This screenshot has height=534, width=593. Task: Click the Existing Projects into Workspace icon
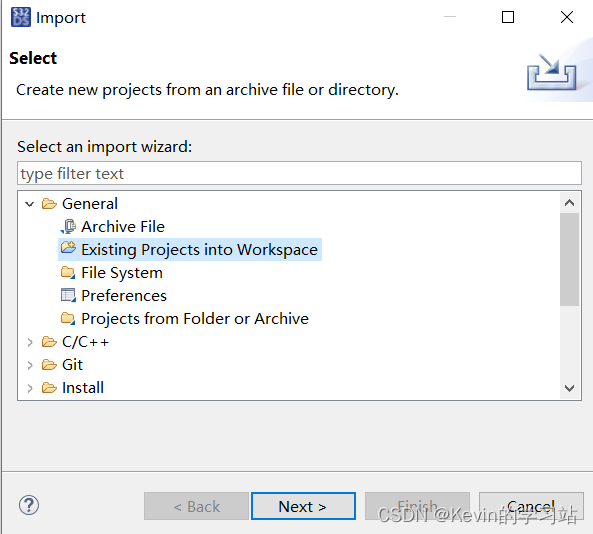pyautogui.click(x=68, y=248)
